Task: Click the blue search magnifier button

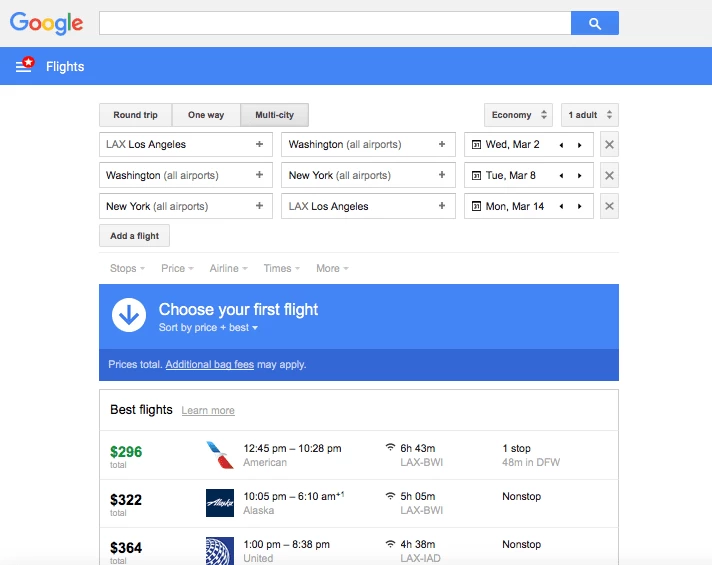Action: click(594, 23)
